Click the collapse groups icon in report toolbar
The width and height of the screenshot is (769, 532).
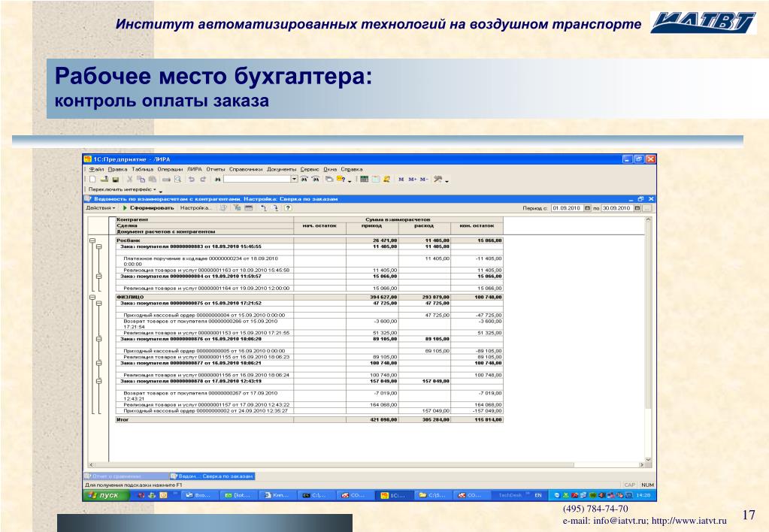[x=262, y=208]
